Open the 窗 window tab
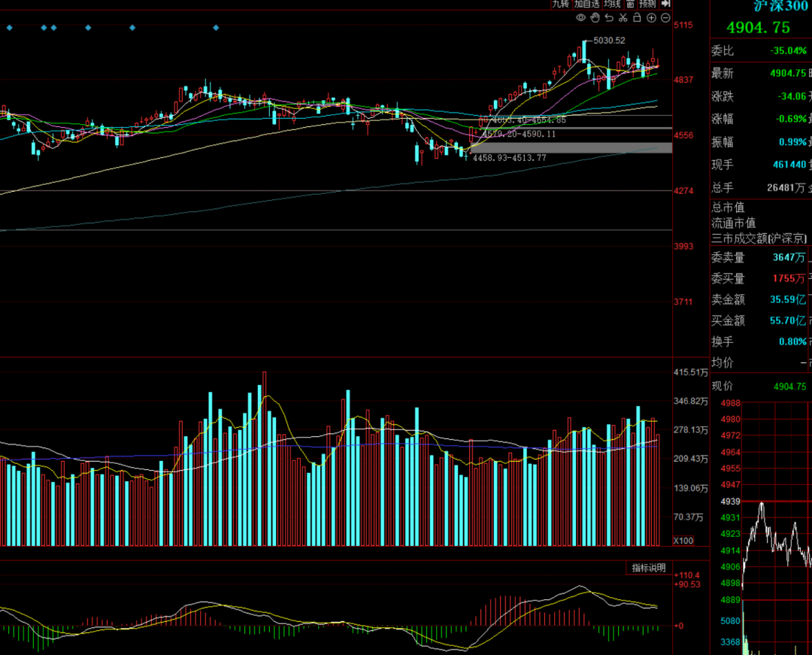Viewport: 812px width, 655px height. pyautogui.click(x=630, y=4)
